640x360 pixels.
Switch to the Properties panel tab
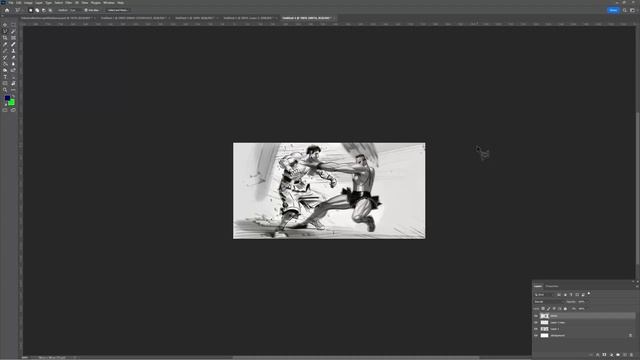pos(552,286)
